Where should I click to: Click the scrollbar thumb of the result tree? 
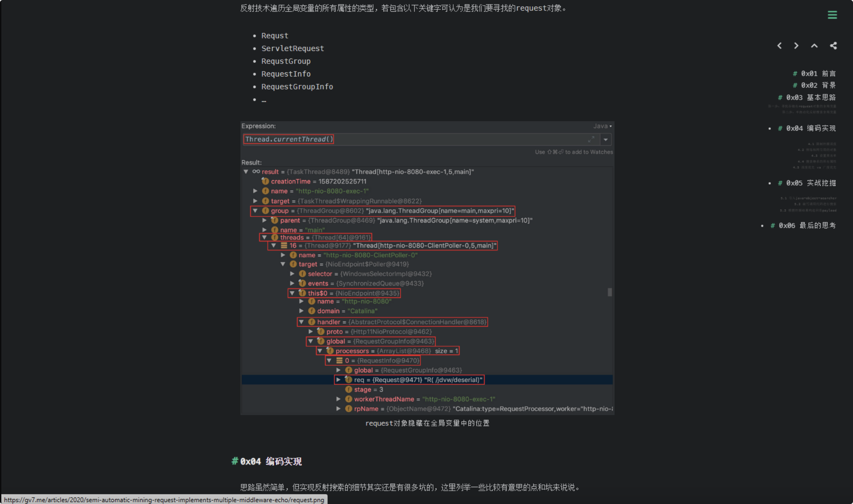pyautogui.click(x=609, y=292)
